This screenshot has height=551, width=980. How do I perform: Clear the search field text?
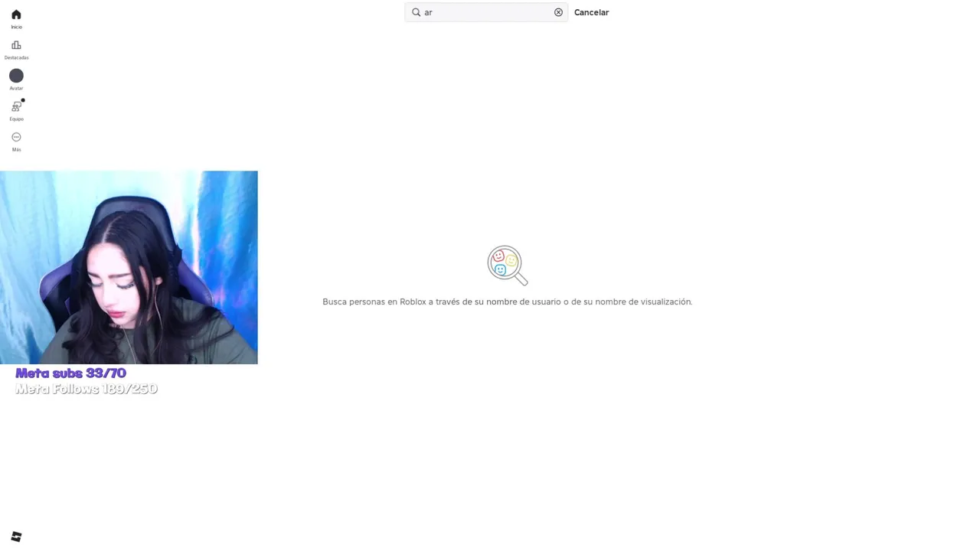(558, 12)
